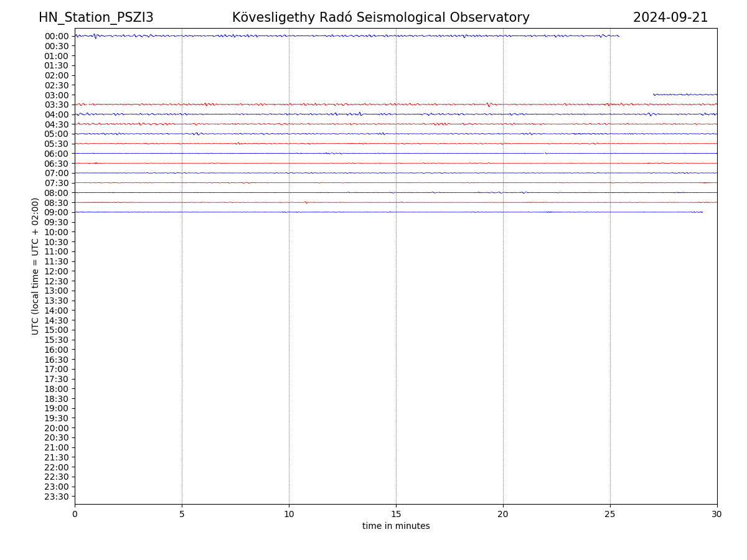The height and width of the screenshot is (560, 747).
Task: Select the 00:00 blue seismogram trace
Action: point(346,35)
